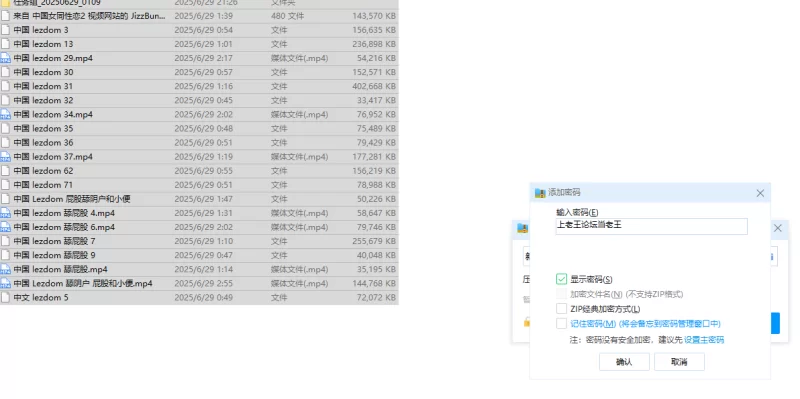Click the size cell 236,898 KB

[x=374, y=44]
